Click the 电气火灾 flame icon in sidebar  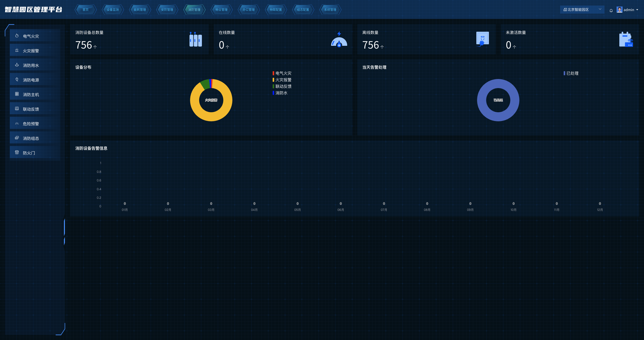point(17,36)
